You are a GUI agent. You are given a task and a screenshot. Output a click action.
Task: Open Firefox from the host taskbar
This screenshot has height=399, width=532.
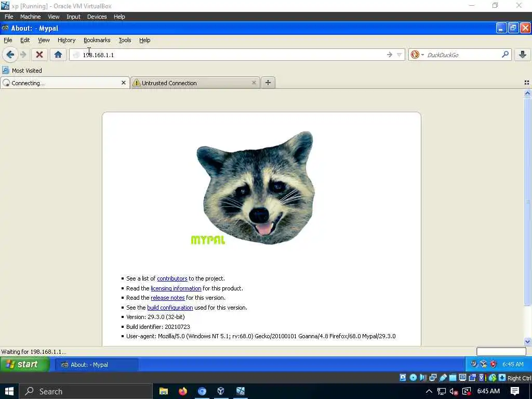coord(183,391)
